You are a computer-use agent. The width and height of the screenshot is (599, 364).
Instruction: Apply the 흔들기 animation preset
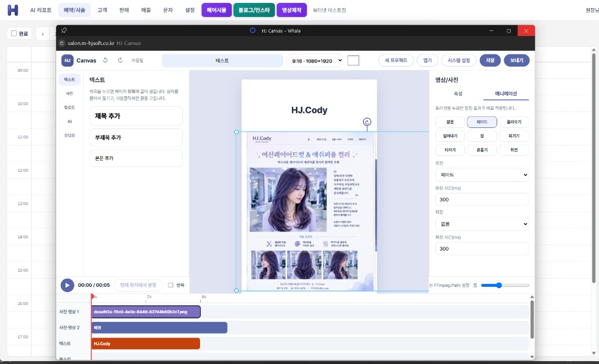click(x=482, y=150)
